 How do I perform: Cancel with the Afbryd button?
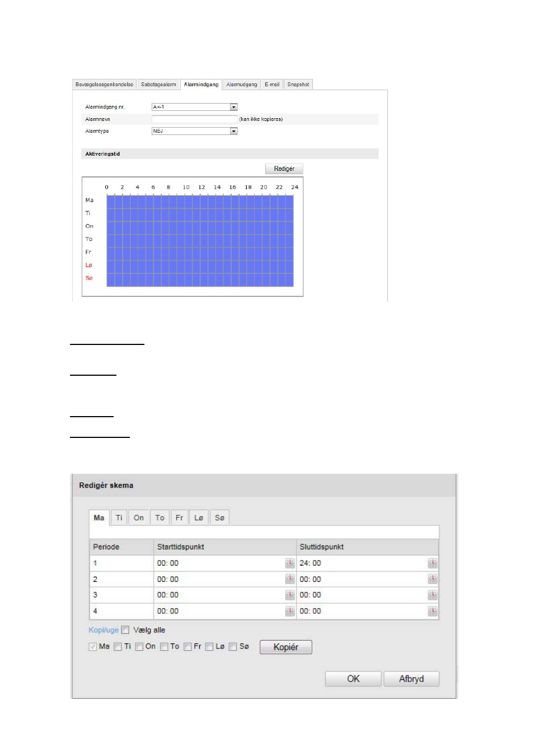point(411,679)
